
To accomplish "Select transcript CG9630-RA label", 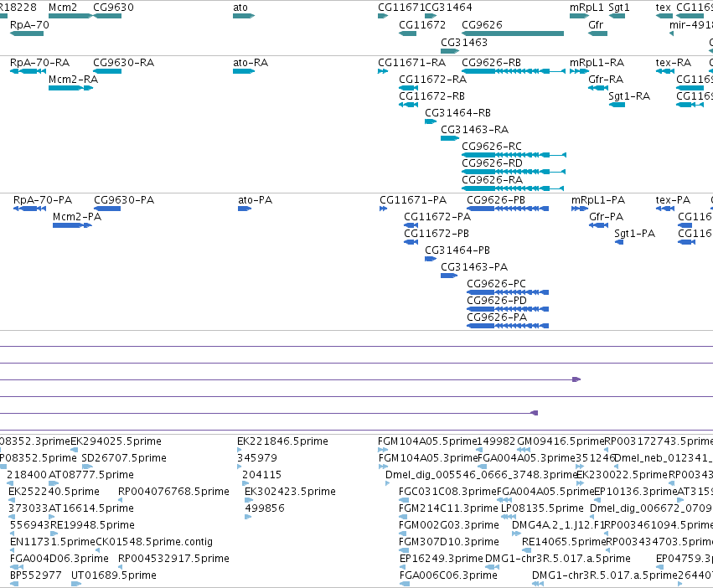I will point(124,62).
